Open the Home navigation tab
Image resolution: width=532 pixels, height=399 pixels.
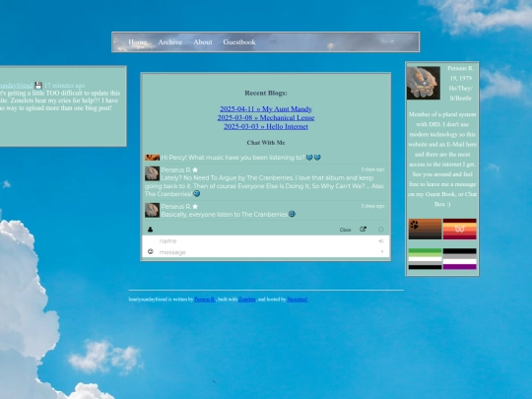tap(137, 42)
